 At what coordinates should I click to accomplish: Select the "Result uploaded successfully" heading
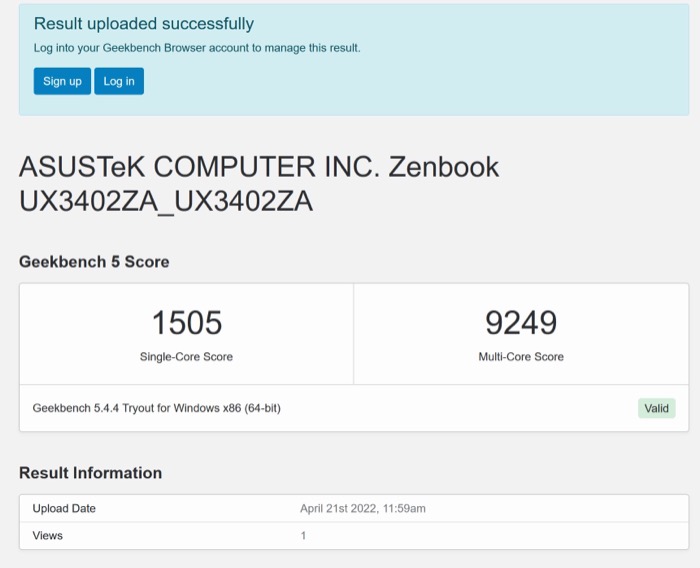tap(144, 24)
